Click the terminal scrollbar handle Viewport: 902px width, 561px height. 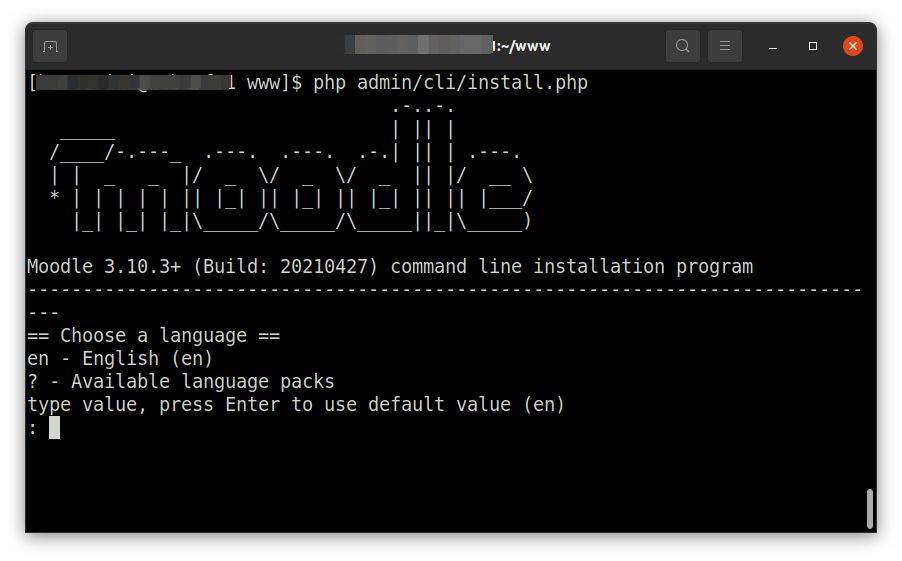(x=870, y=509)
